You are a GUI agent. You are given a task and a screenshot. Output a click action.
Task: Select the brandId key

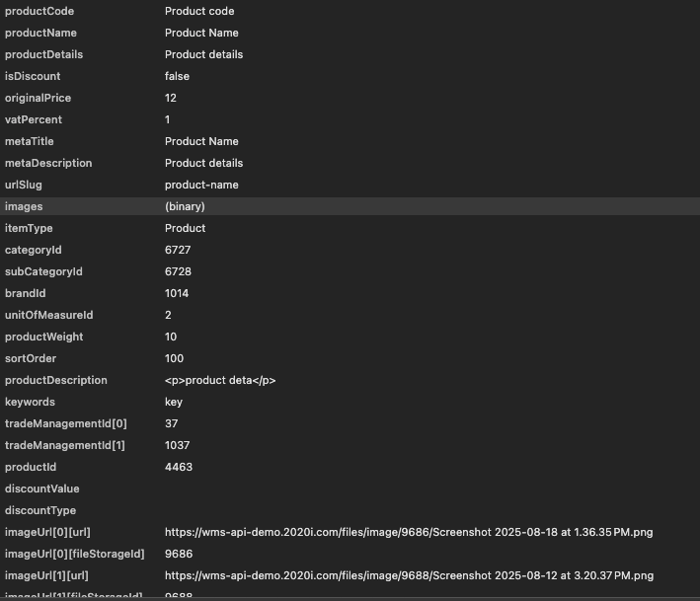click(25, 293)
